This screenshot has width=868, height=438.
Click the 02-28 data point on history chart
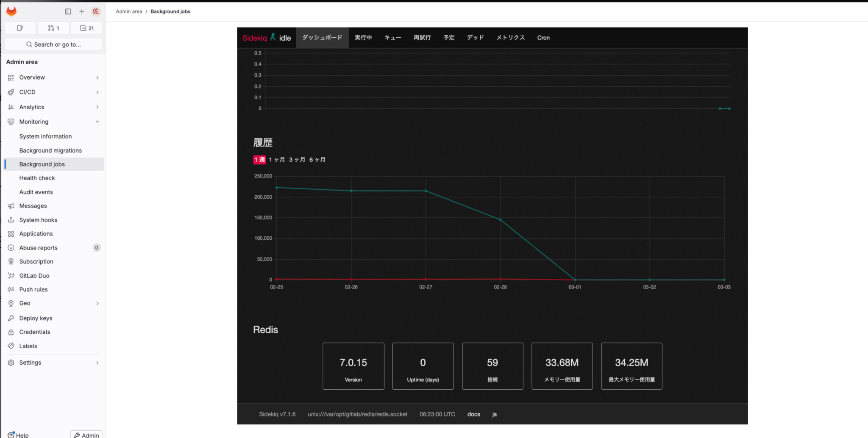click(x=501, y=220)
